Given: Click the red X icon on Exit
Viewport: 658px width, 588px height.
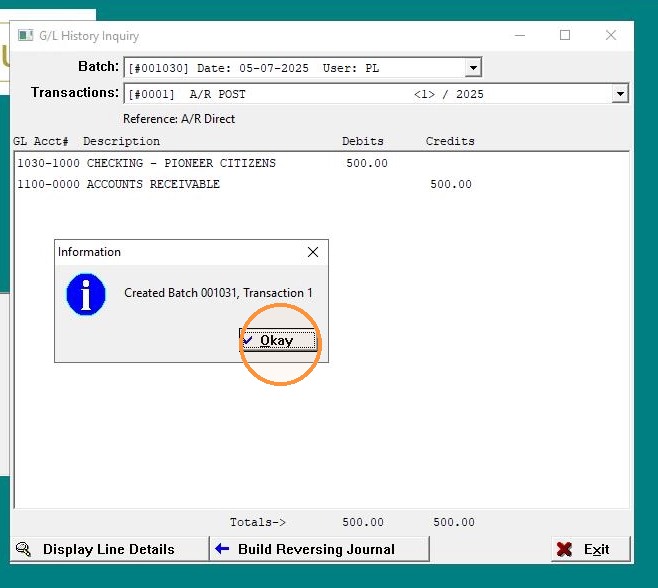Looking at the screenshot, I should pyautogui.click(x=564, y=549).
